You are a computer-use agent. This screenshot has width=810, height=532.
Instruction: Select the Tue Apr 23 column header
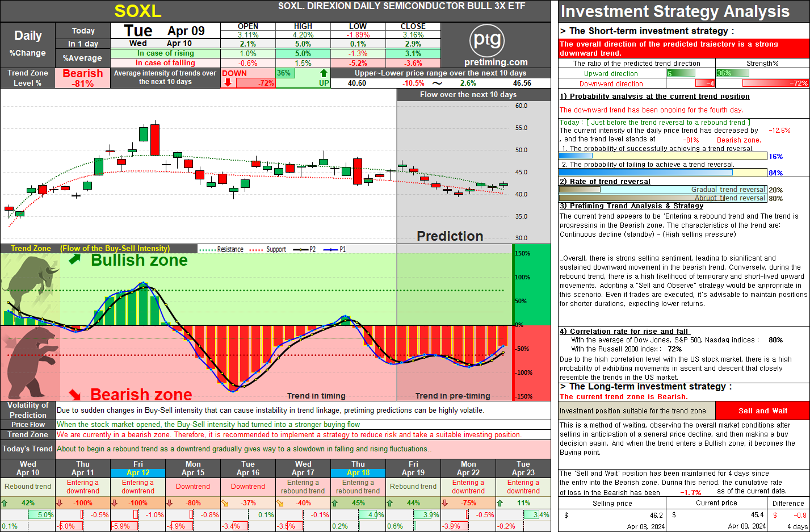[x=523, y=468]
